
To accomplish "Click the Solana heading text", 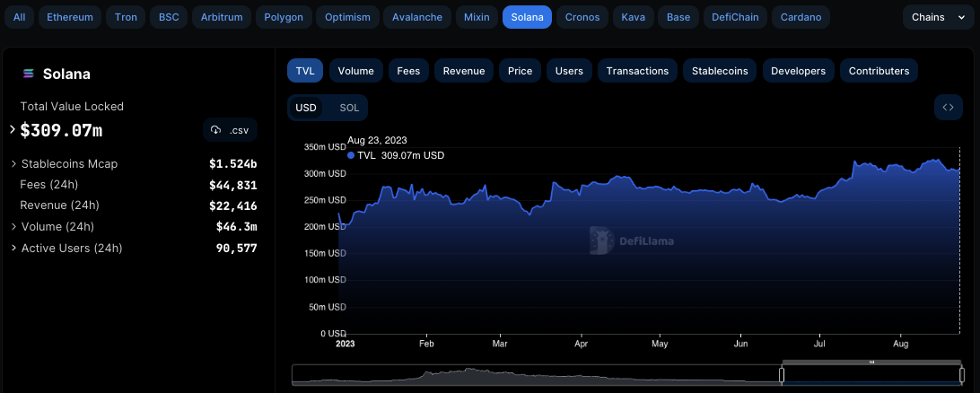I will [x=67, y=74].
